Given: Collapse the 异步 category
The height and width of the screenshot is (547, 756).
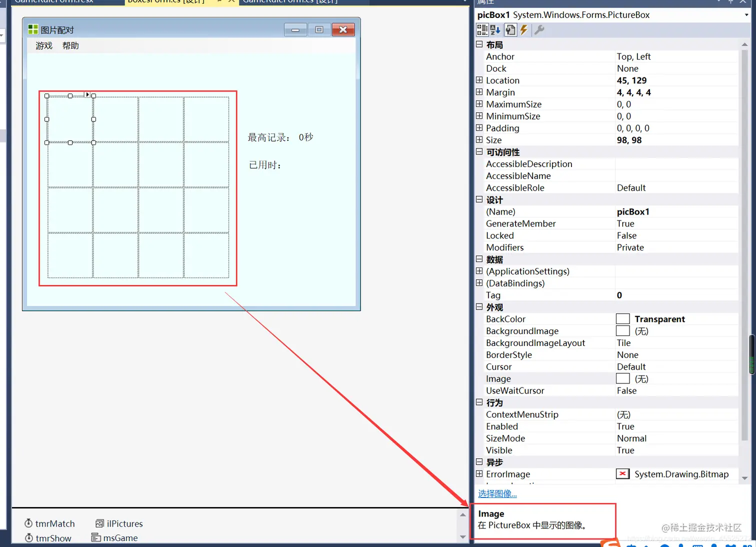Looking at the screenshot, I should point(479,462).
